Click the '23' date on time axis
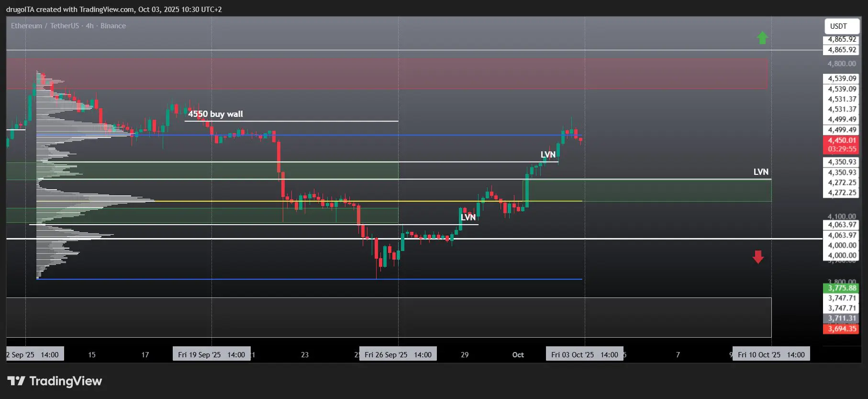The image size is (868, 399). (305, 355)
